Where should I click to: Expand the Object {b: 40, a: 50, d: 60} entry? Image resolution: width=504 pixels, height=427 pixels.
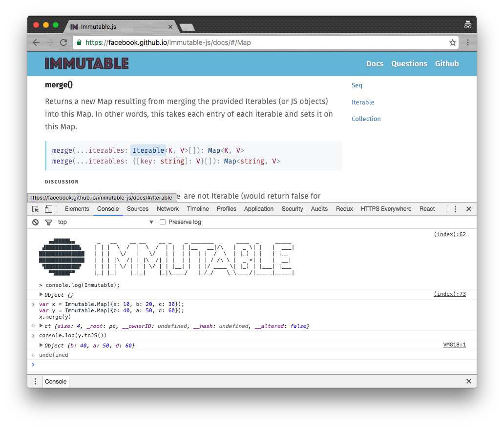point(41,346)
